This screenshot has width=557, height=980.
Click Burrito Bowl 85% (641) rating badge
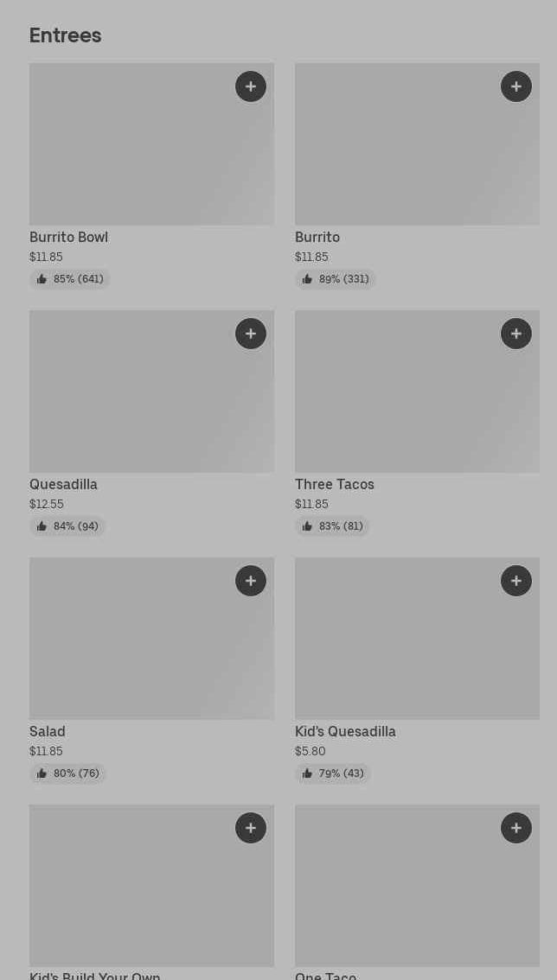tap(70, 279)
